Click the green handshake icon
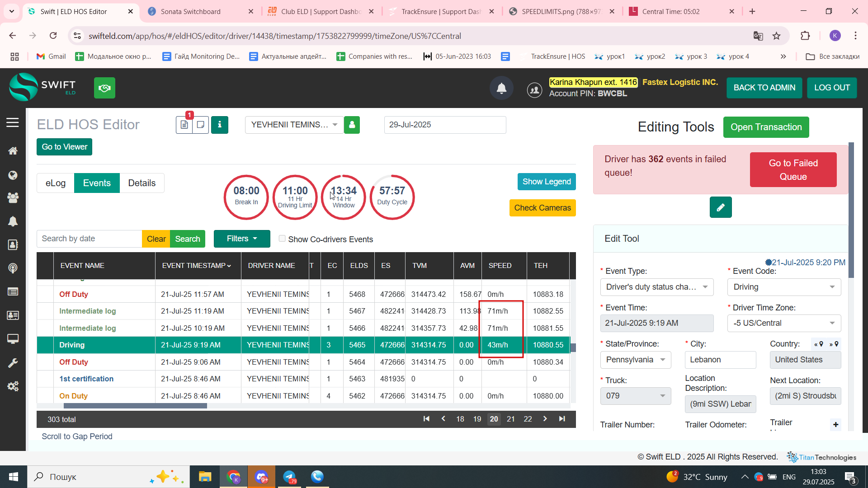868x488 pixels. [x=104, y=88]
